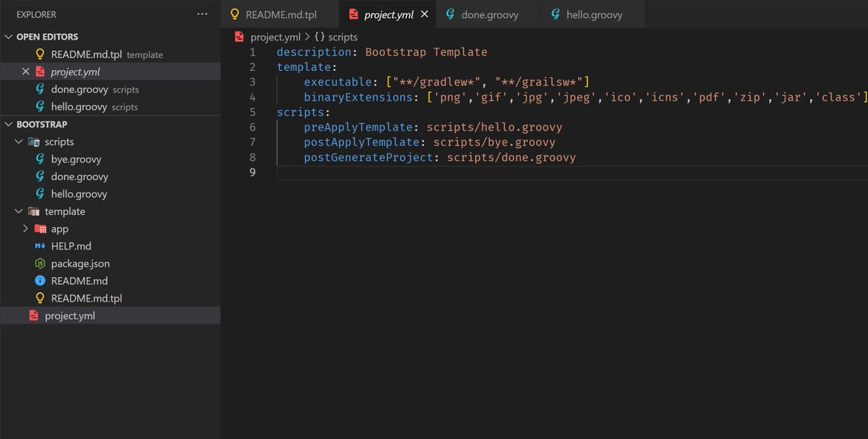This screenshot has width=868, height=439.
Task: Click 'postGenerateProject' key on line 8
Action: [368, 157]
